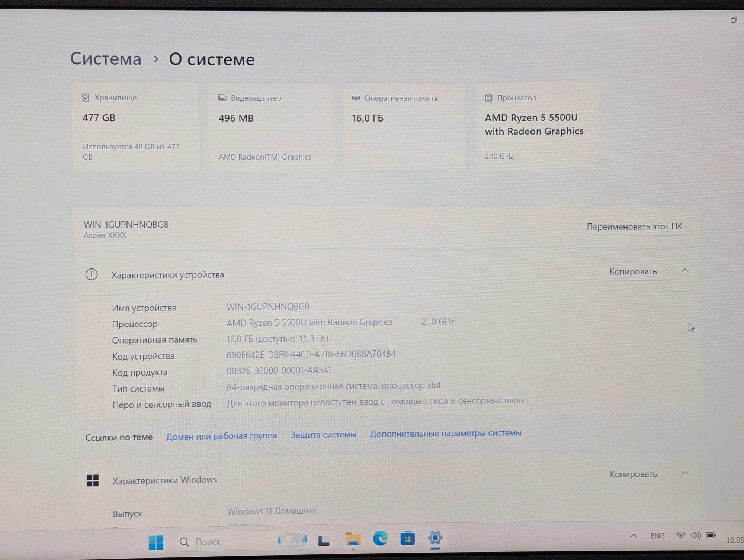Select the device ID 699E642E-D2F8 value
This screenshot has width=744, height=560.
[311, 354]
